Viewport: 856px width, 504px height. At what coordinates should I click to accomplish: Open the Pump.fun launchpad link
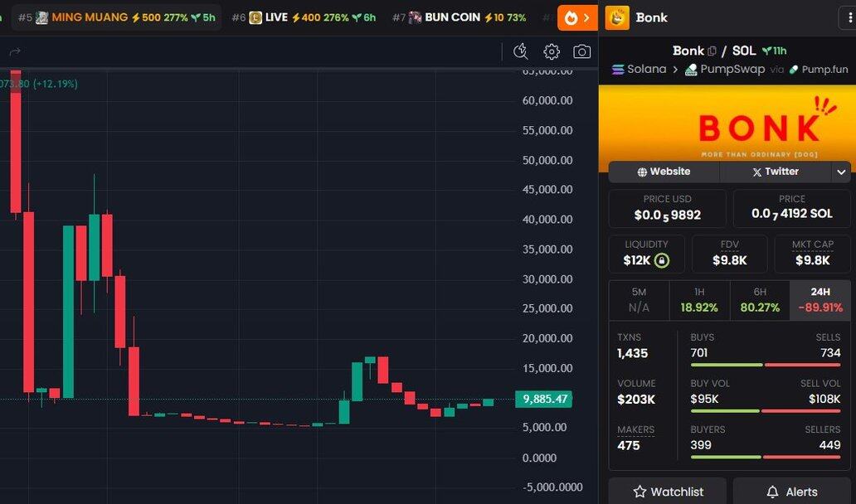click(819, 70)
